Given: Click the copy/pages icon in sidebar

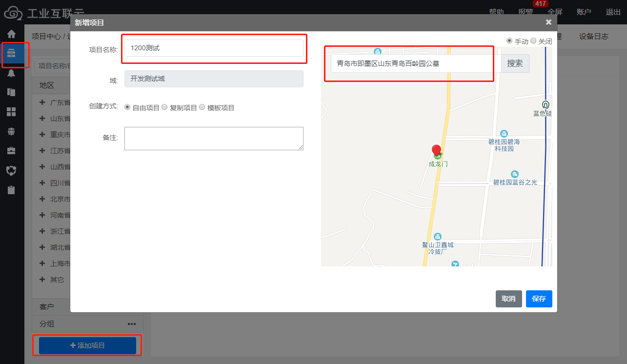Looking at the screenshot, I should (11, 92).
